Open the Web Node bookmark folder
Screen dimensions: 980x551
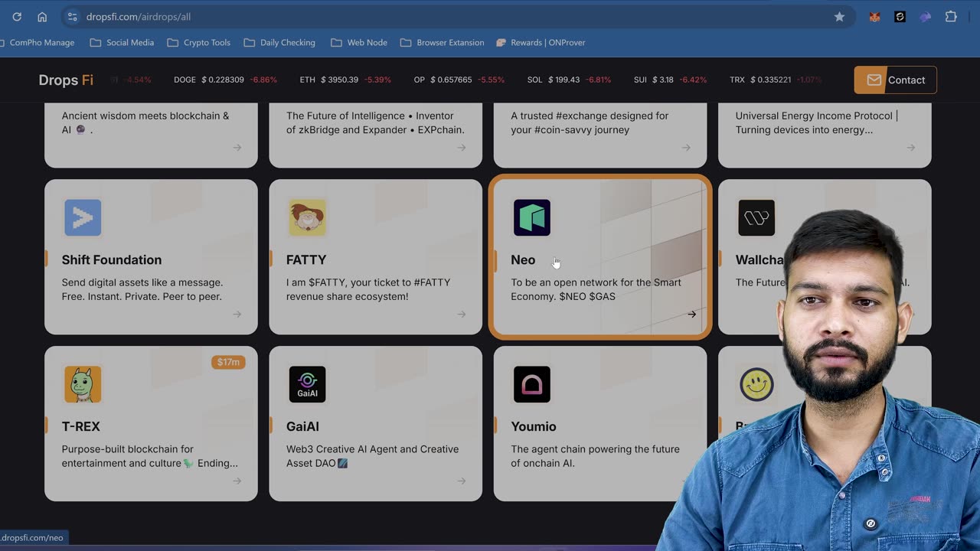(360, 43)
